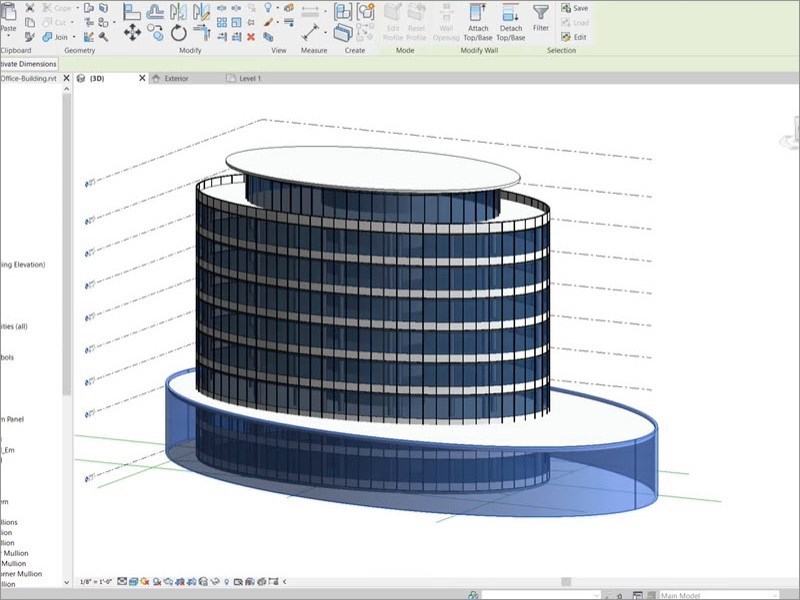This screenshot has width=800, height=600.
Task: Click the Visual Style icon in view control bar
Action: tap(134, 582)
